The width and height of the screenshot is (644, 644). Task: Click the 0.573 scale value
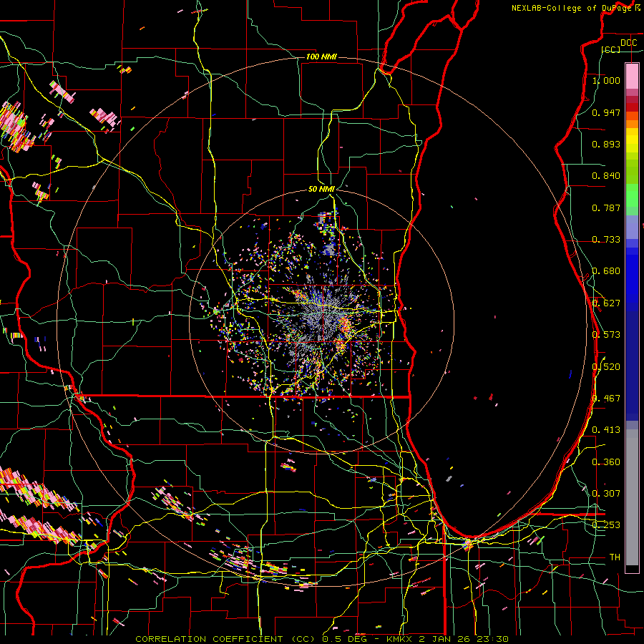click(x=606, y=335)
